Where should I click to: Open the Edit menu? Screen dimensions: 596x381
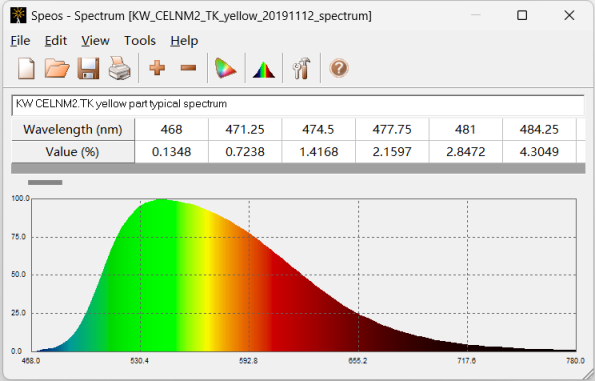click(x=55, y=41)
